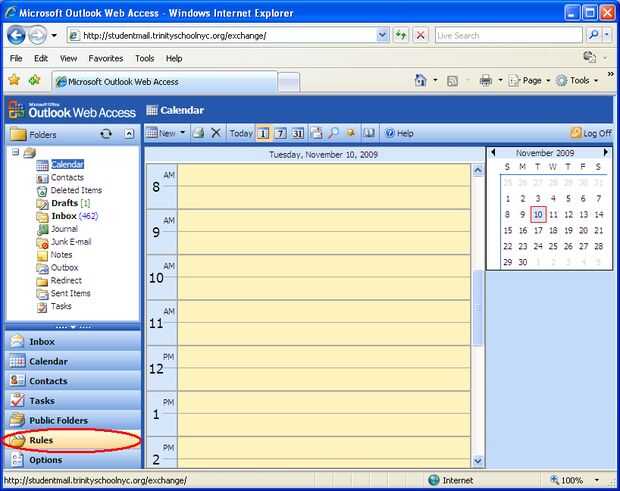
Task: Click the Help question mark button
Action: click(x=399, y=133)
